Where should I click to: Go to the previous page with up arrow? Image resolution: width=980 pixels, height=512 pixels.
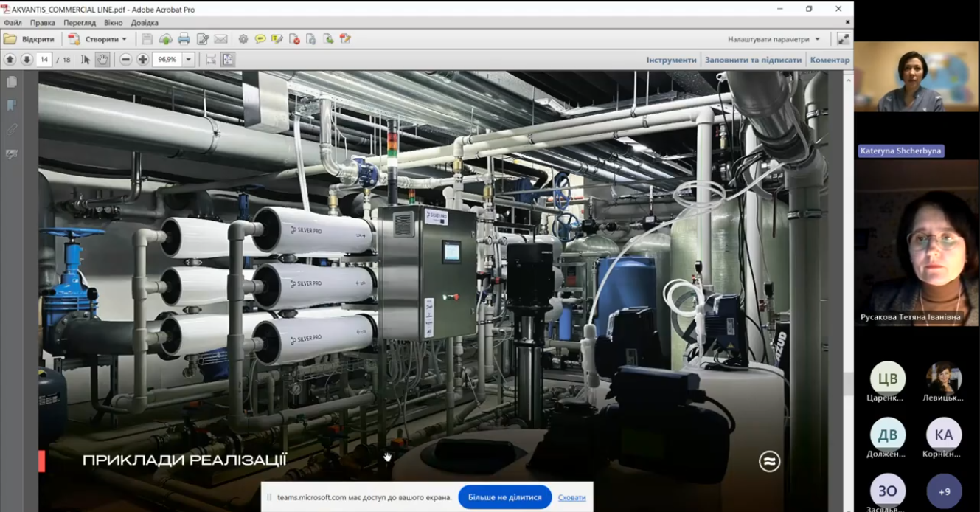pos(10,60)
